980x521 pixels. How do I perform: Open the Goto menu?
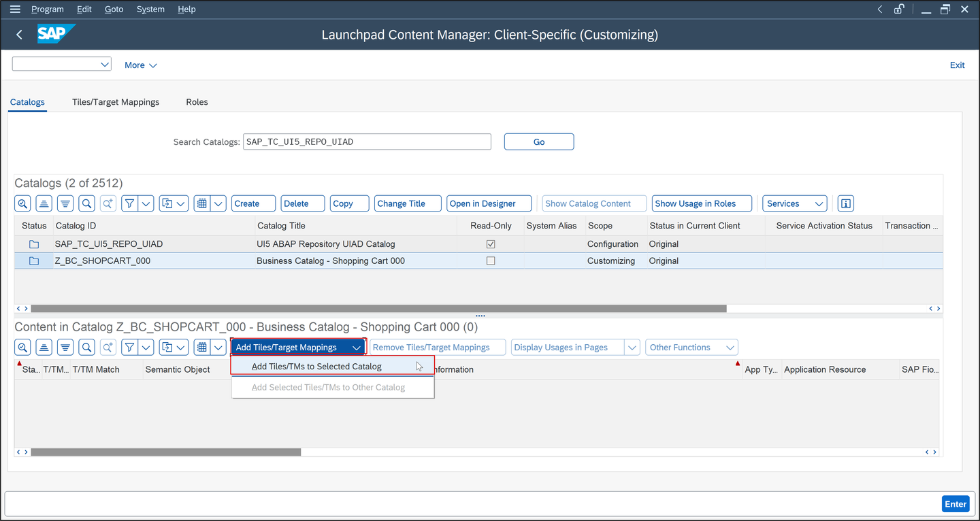[x=114, y=10]
